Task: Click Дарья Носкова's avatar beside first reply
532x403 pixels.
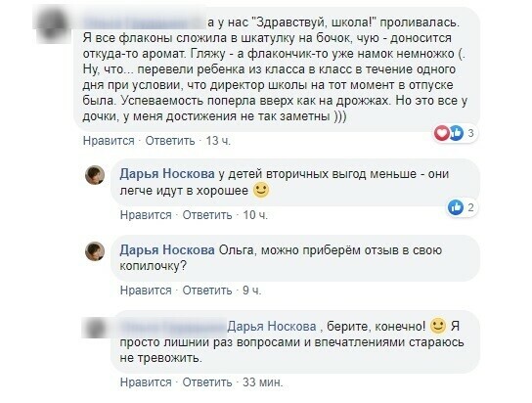Action: [95, 175]
